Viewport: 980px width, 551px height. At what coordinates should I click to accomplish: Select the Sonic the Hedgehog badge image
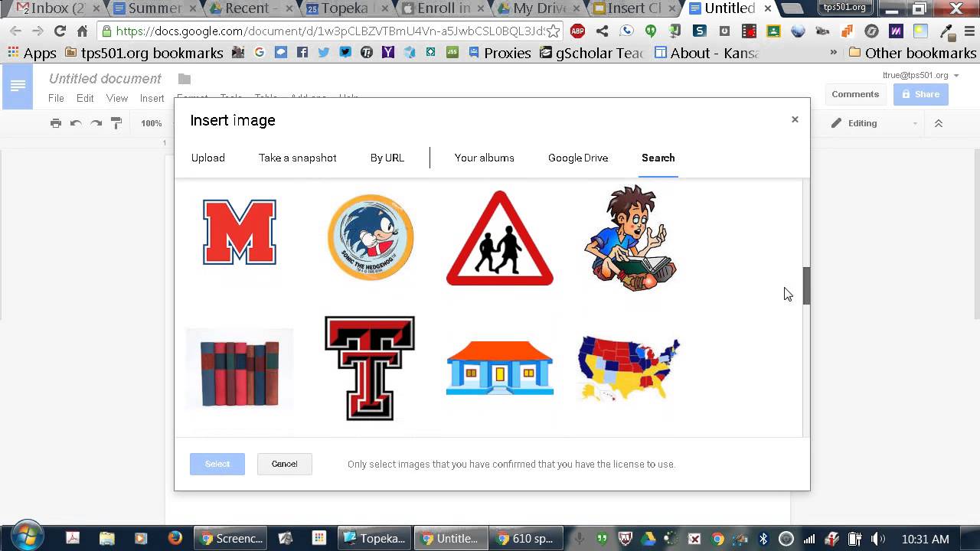coord(371,237)
